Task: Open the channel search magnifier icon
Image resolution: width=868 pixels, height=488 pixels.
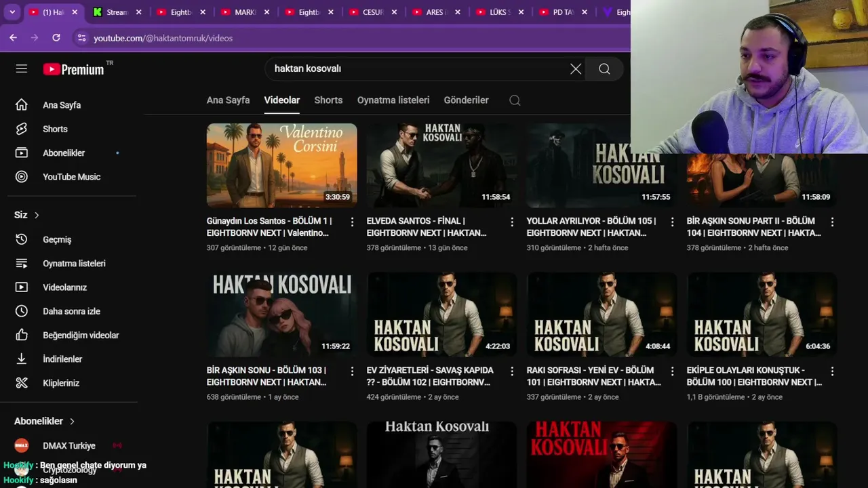Action: tap(515, 100)
